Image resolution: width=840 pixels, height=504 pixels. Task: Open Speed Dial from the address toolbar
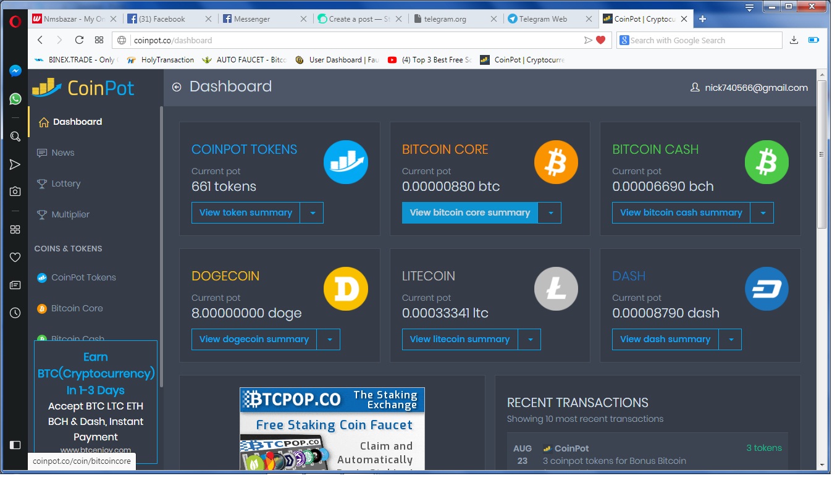99,40
